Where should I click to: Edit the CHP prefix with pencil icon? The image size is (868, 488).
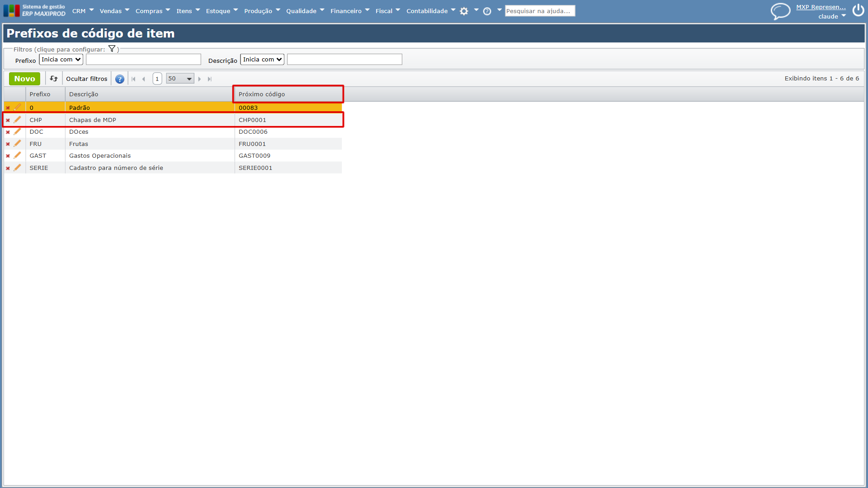coord(17,120)
